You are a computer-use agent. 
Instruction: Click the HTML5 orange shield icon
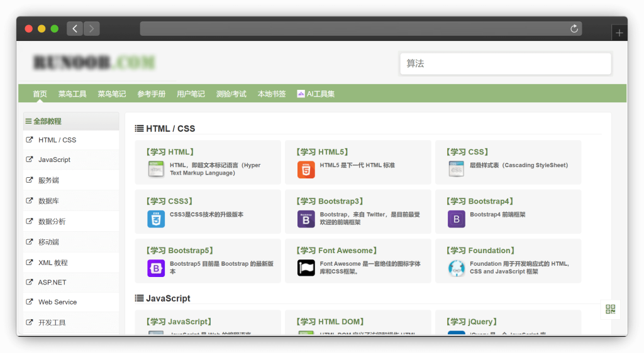[306, 170]
